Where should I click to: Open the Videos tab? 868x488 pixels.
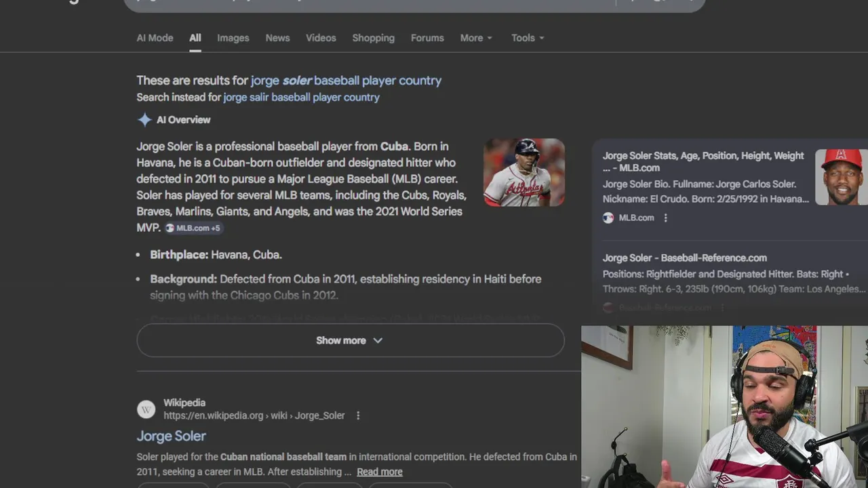tap(321, 38)
